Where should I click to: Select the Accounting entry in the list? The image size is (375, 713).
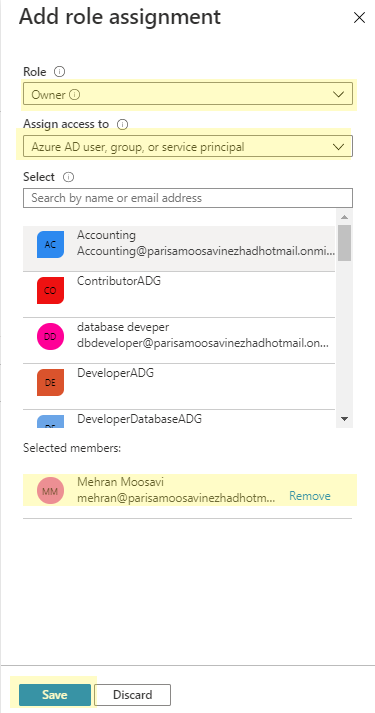click(179, 248)
